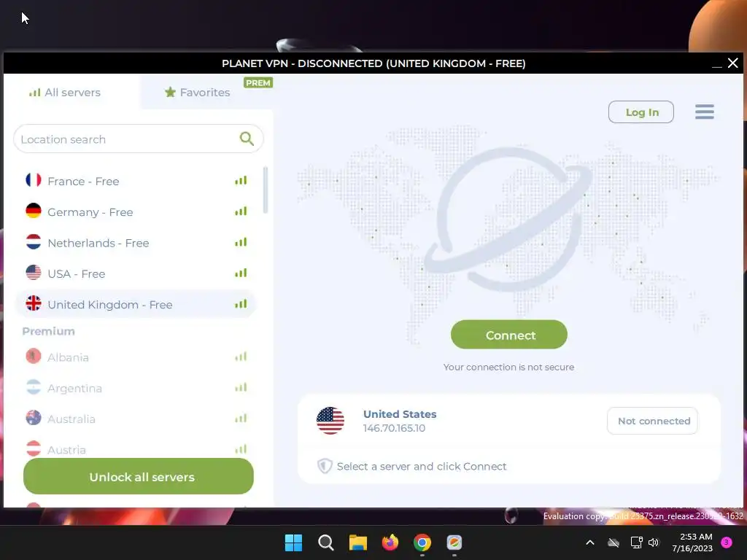Select the Argentina flag icon
Image resolution: width=747 pixels, height=560 pixels.
[x=34, y=387]
